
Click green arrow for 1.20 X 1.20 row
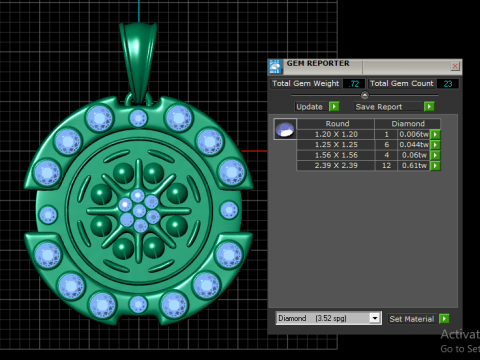[x=435, y=134]
